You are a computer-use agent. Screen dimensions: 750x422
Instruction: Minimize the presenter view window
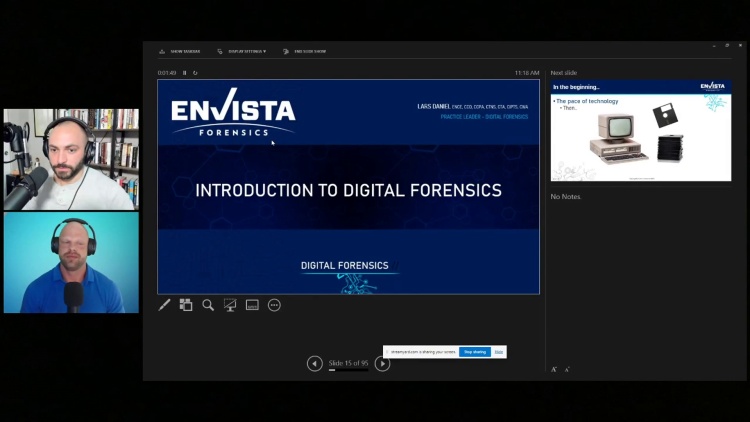click(714, 45)
